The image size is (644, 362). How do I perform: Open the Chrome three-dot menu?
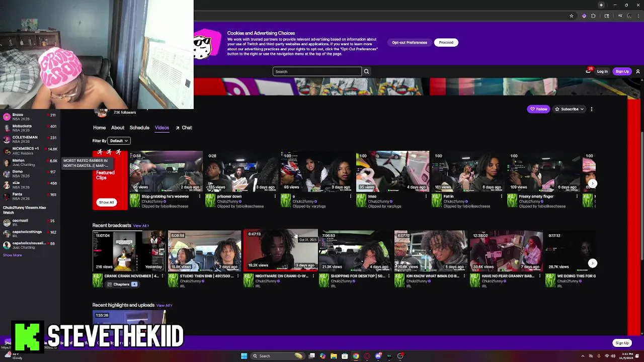(637, 16)
